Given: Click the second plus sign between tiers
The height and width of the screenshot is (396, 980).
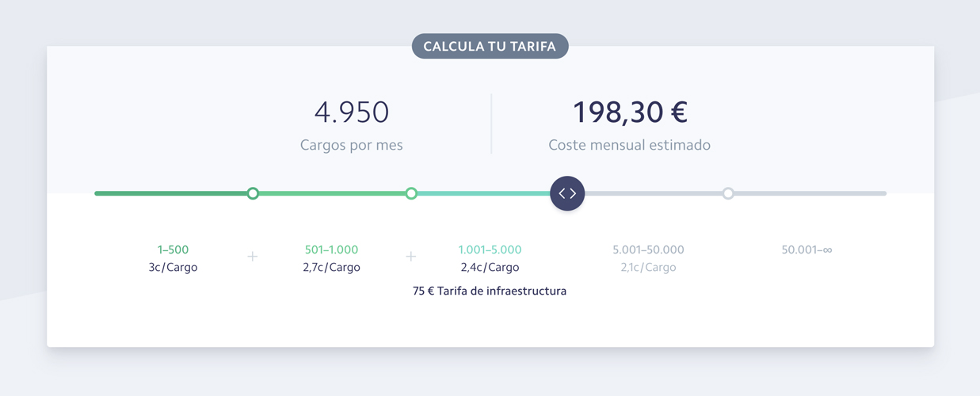Looking at the screenshot, I should pos(411,257).
